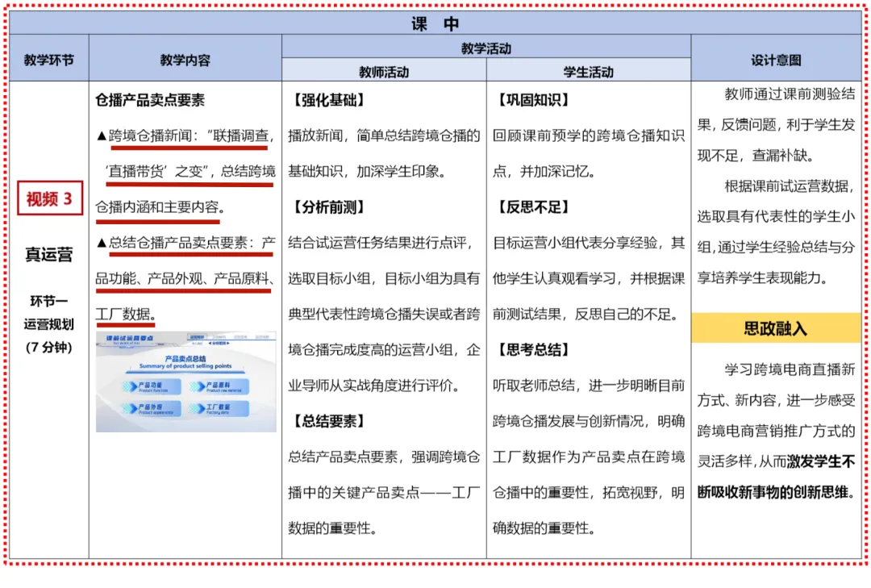871x588 pixels.
Task: Click the 结合试运营任务结果进行点评 line
Action: tap(381, 242)
